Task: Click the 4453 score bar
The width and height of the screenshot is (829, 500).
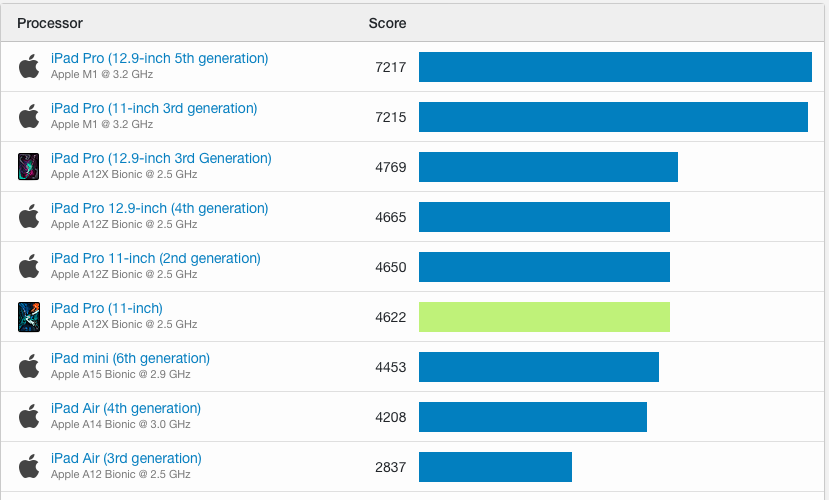Action: click(539, 367)
